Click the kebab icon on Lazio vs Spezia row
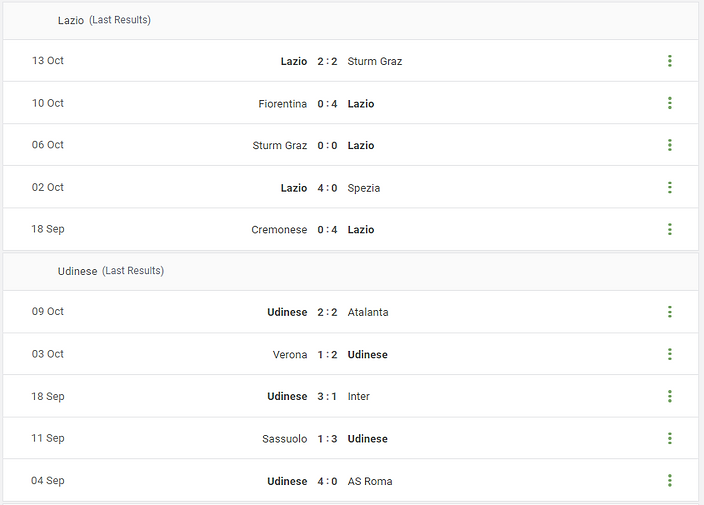This screenshot has height=505, width=704. click(669, 187)
